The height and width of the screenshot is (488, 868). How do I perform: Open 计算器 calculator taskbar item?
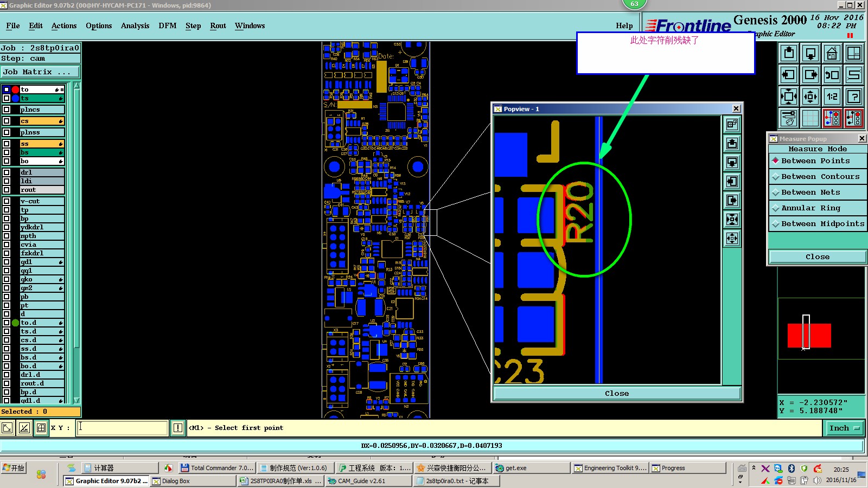[120, 468]
